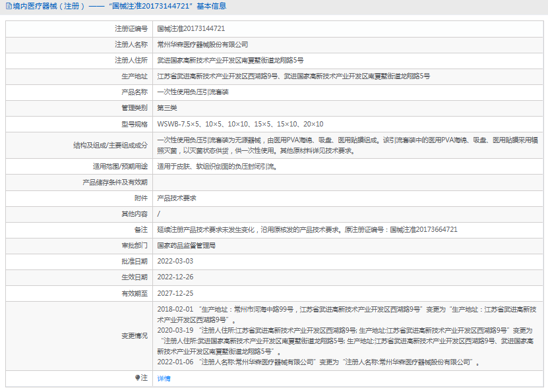Select the 2020-03-19 change record entry
This screenshot has width=548, height=392.
[346, 341]
